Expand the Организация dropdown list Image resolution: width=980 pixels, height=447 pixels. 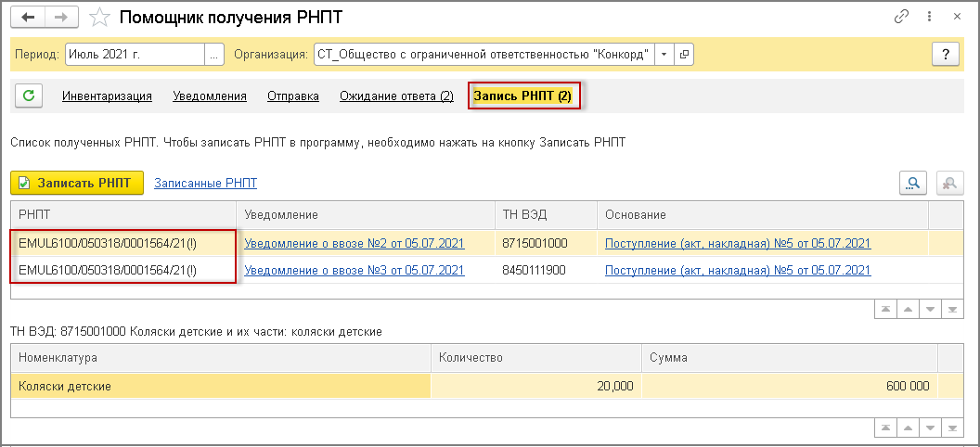click(x=664, y=55)
